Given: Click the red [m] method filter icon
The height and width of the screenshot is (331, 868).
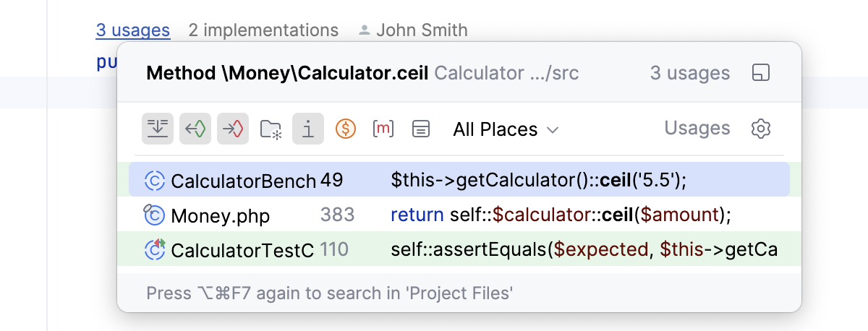Looking at the screenshot, I should (x=383, y=129).
